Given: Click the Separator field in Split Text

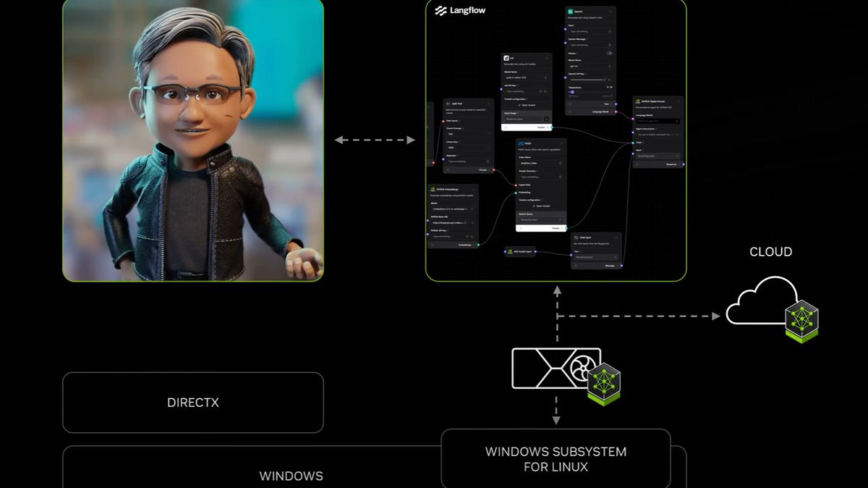Looking at the screenshot, I should click(468, 161).
